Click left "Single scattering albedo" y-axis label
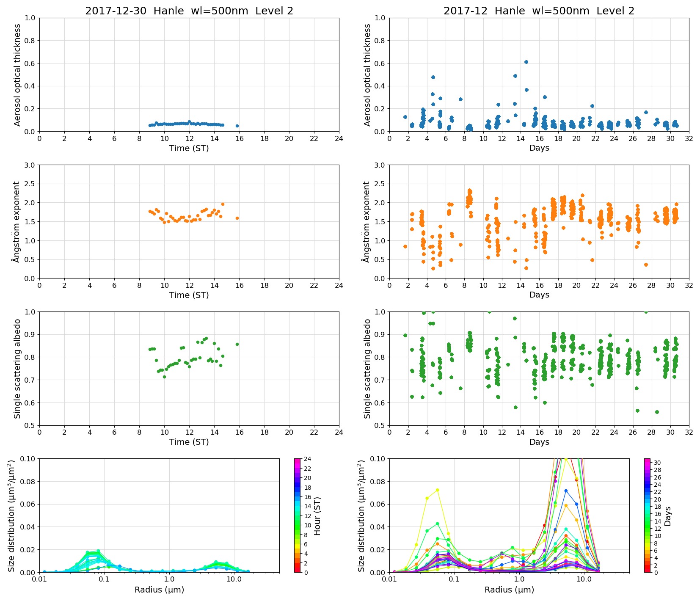Image resolution: width=700 pixels, height=601 pixels. (17, 369)
